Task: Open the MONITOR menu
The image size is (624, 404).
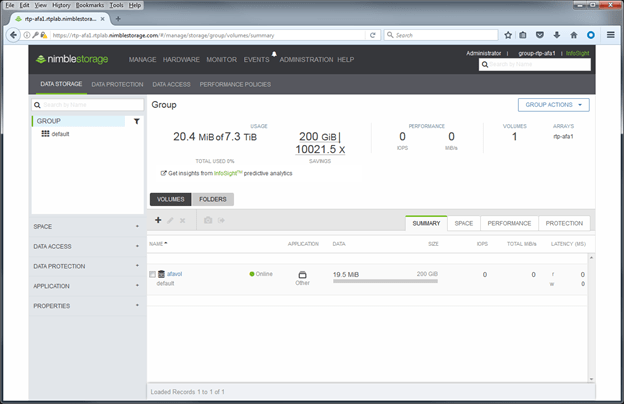Action: click(222, 60)
